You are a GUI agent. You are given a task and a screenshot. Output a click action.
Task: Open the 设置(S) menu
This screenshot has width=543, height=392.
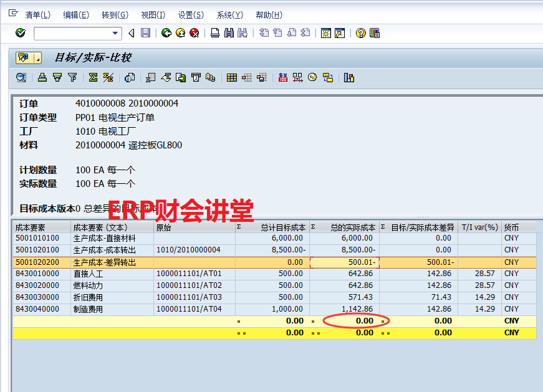(190, 15)
